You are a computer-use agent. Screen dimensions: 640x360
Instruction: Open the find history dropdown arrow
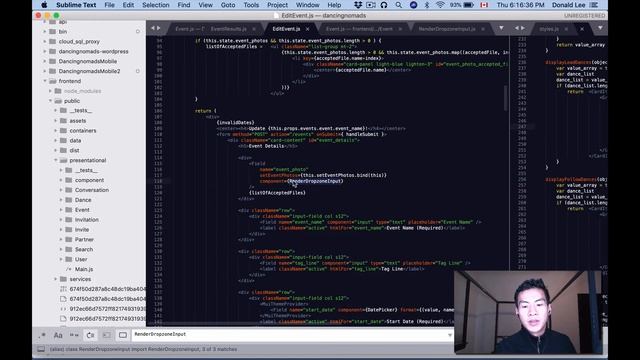tap(449, 335)
